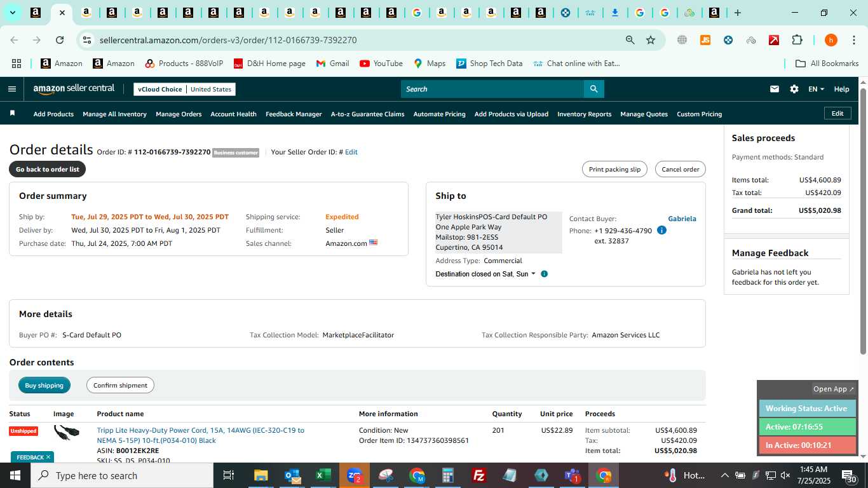Open a new browser tab
This screenshot has height=488, width=868.
coord(737,13)
